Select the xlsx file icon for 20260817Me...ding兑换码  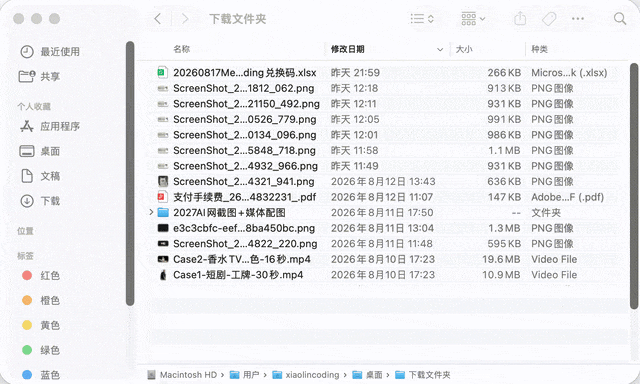click(163, 73)
